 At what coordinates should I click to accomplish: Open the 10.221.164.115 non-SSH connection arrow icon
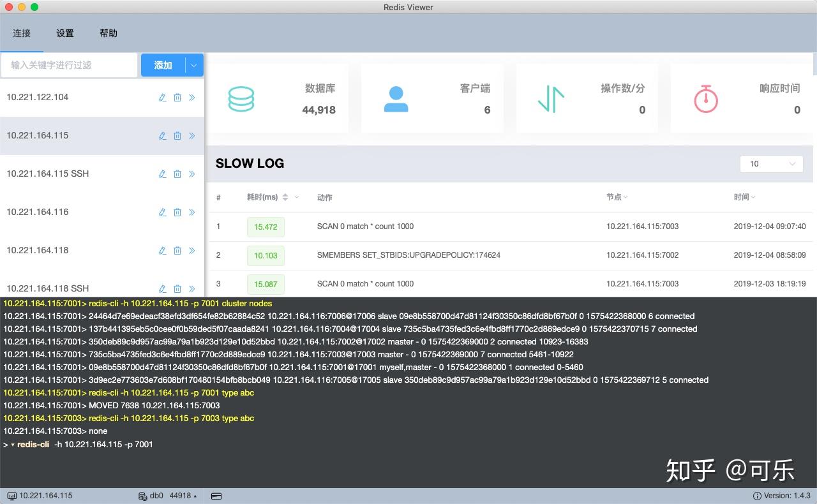tap(192, 136)
